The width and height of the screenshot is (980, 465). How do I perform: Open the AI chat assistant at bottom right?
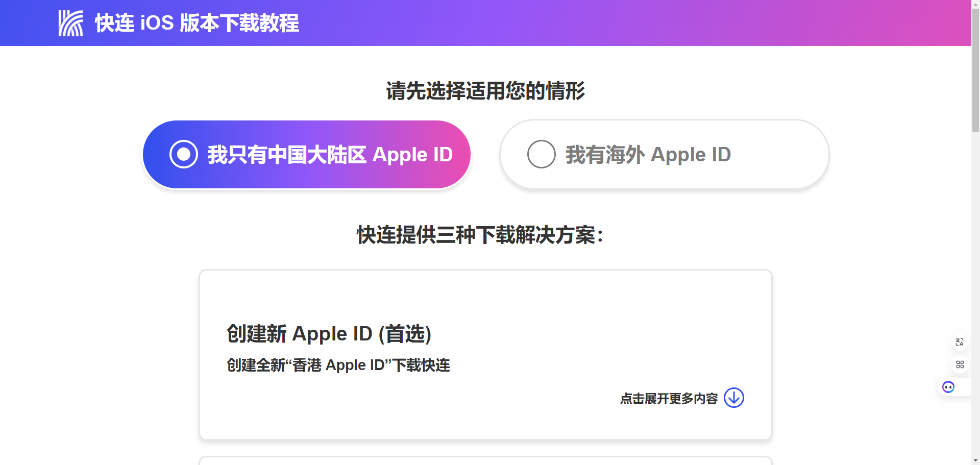(x=948, y=387)
